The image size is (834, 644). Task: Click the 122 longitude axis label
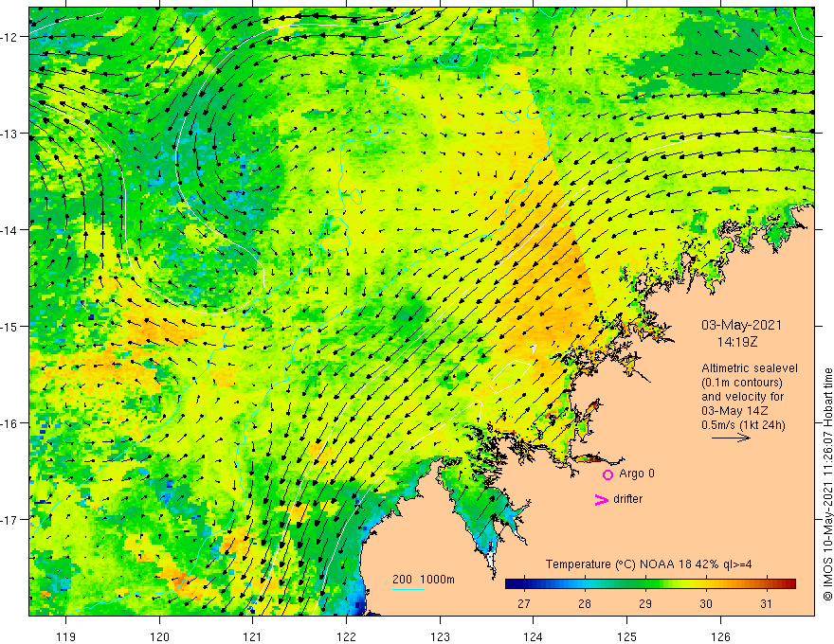346,637
